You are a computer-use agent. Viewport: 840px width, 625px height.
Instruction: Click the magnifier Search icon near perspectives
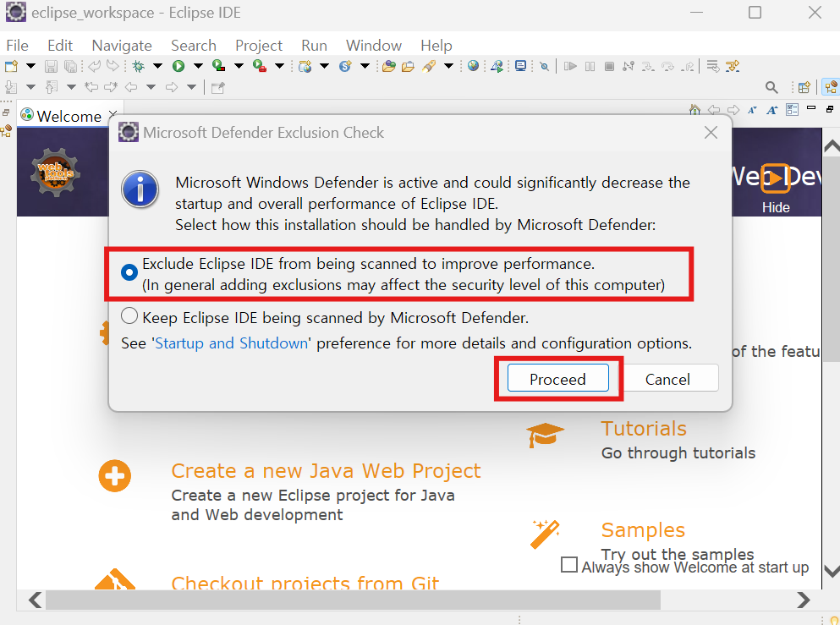[771, 87]
